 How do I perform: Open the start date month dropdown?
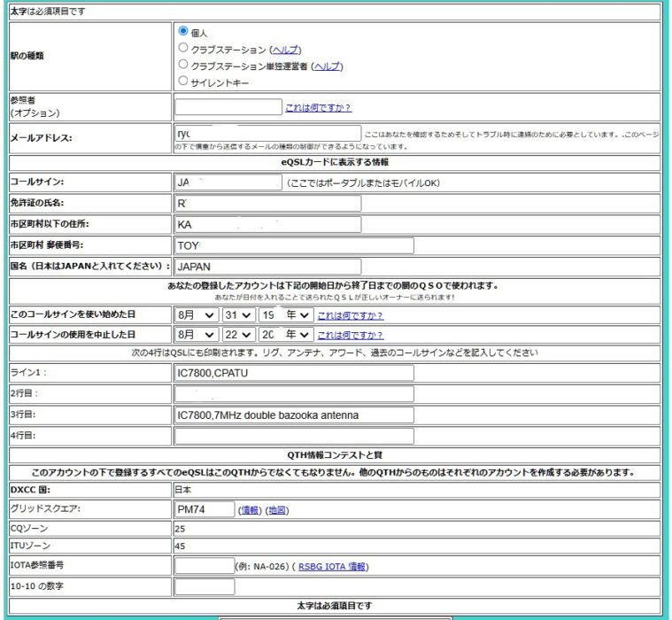pos(196,314)
